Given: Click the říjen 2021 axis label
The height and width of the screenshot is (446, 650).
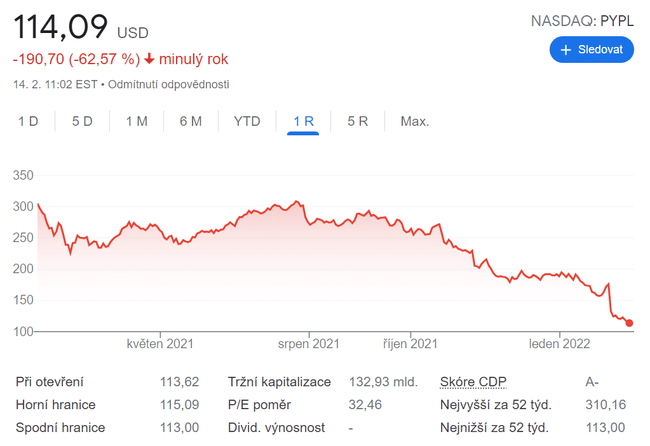Looking at the screenshot, I should [411, 344].
